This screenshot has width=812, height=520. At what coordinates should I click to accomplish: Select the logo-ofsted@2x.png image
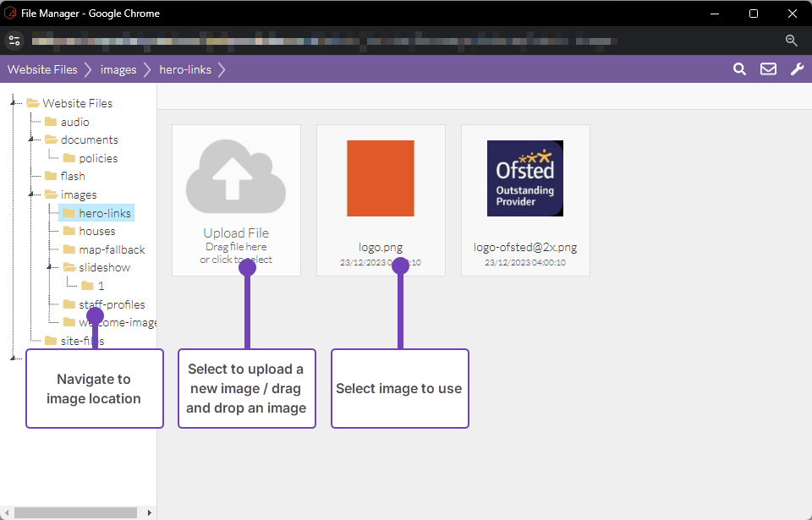click(x=524, y=178)
